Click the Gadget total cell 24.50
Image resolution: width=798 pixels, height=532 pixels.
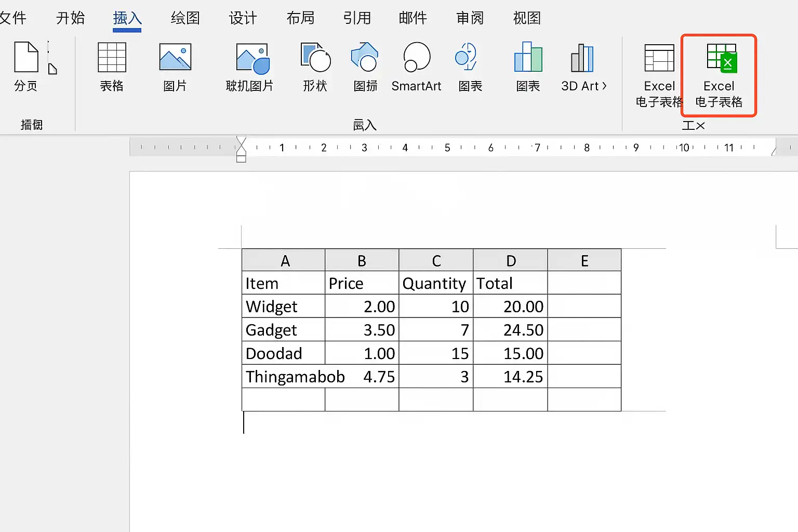point(511,329)
